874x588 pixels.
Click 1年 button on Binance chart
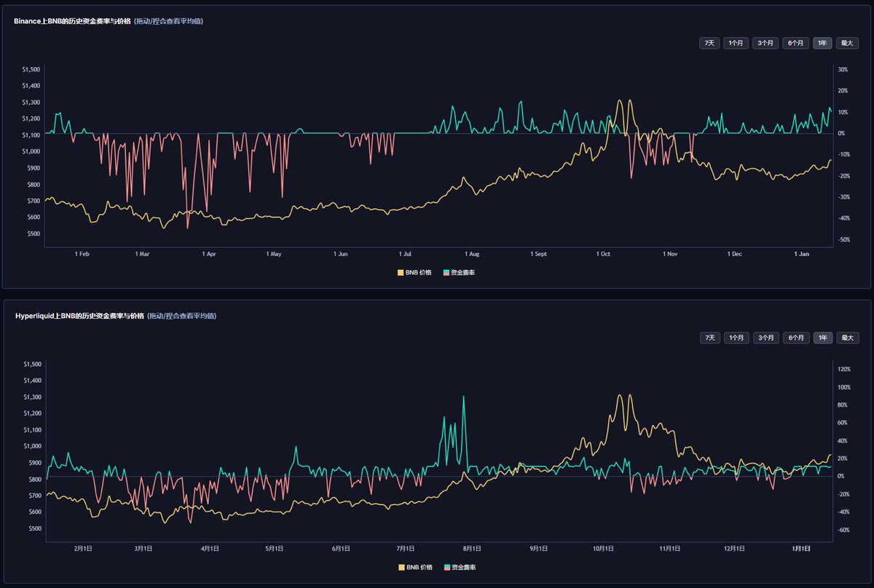pyautogui.click(x=822, y=43)
